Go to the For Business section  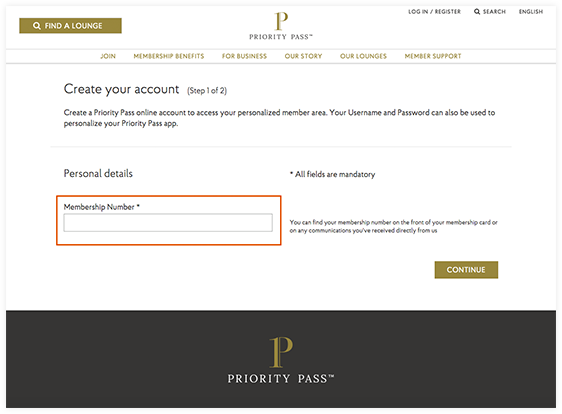(244, 56)
